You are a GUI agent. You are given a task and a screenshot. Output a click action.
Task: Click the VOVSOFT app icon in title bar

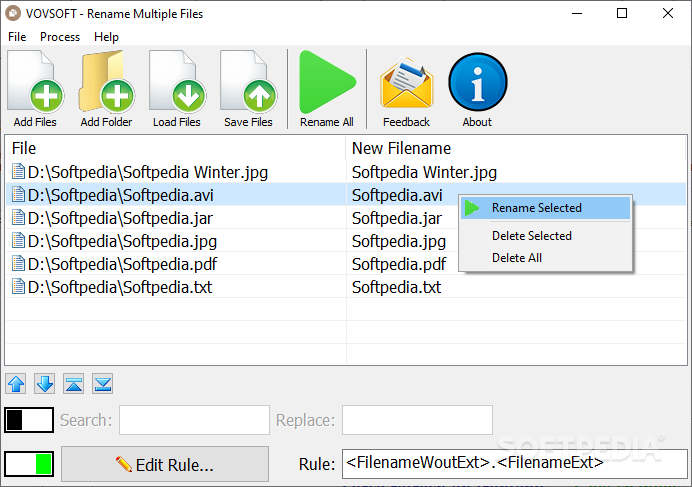click(13, 13)
